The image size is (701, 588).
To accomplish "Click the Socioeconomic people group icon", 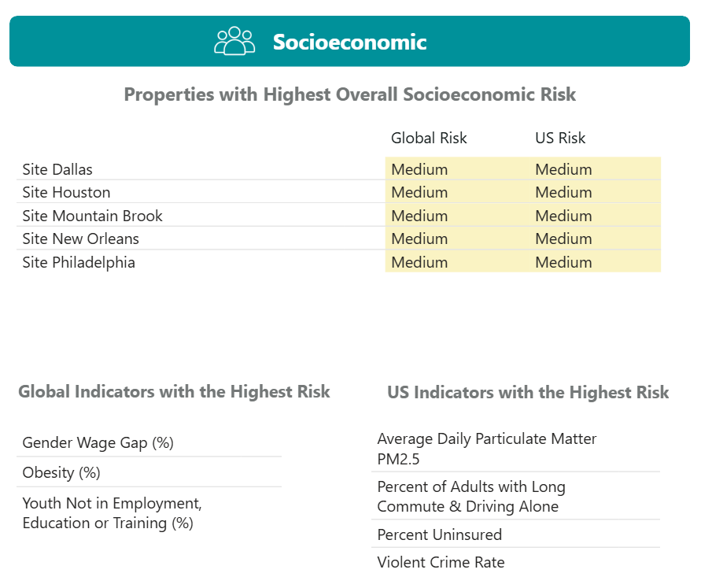I will [234, 41].
